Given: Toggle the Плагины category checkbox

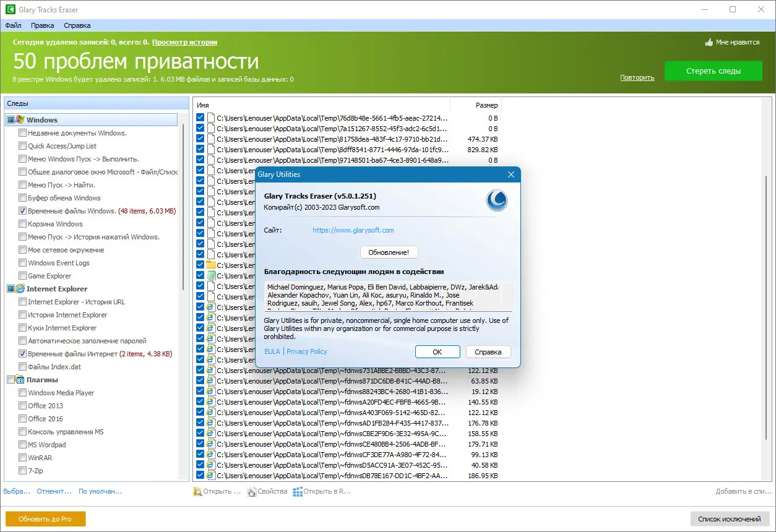Looking at the screenshot, I should pyautogui.click(x=11, y=380).
